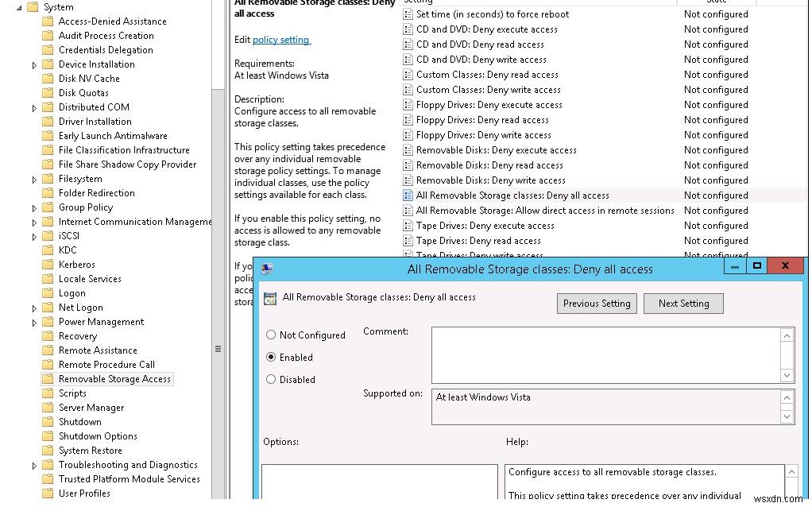The height and width of the screenshot is (507, 812).
Task: Select the Logon tree item
Action: click(72, 292)
